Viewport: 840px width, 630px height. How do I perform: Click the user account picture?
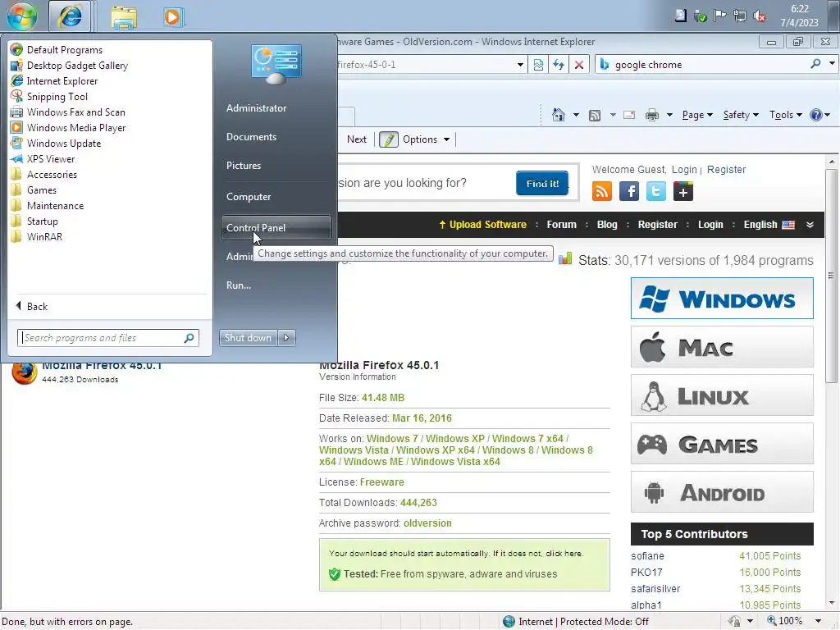coord(276,63)
